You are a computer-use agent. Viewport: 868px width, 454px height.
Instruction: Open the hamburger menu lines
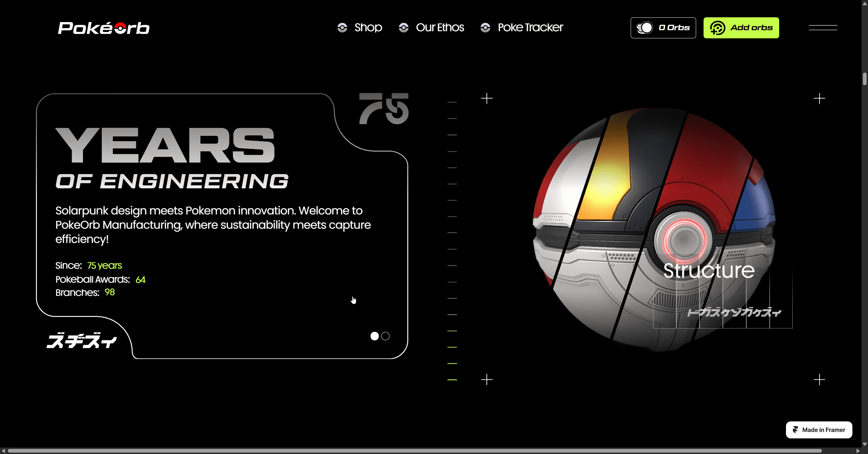pos(823,27)
